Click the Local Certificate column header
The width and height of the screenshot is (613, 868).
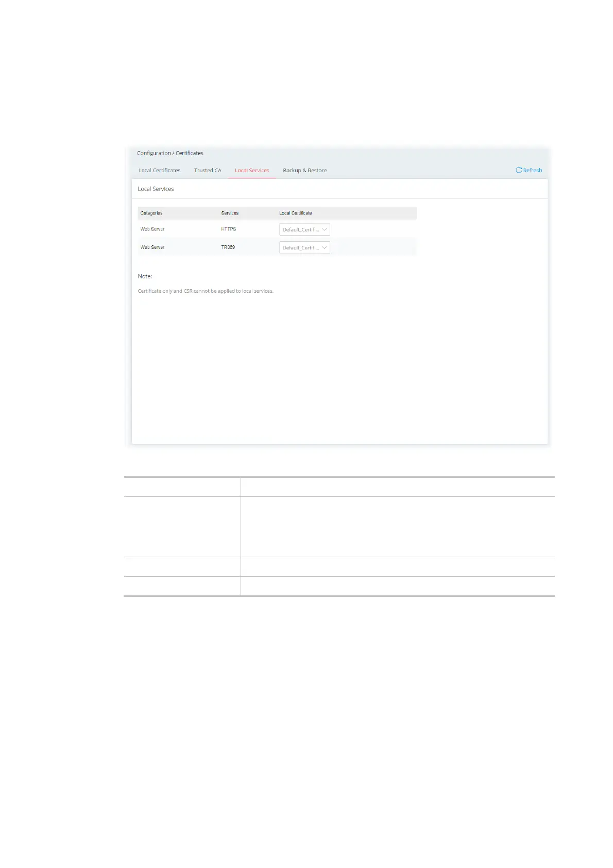click(x=296, y=213)
